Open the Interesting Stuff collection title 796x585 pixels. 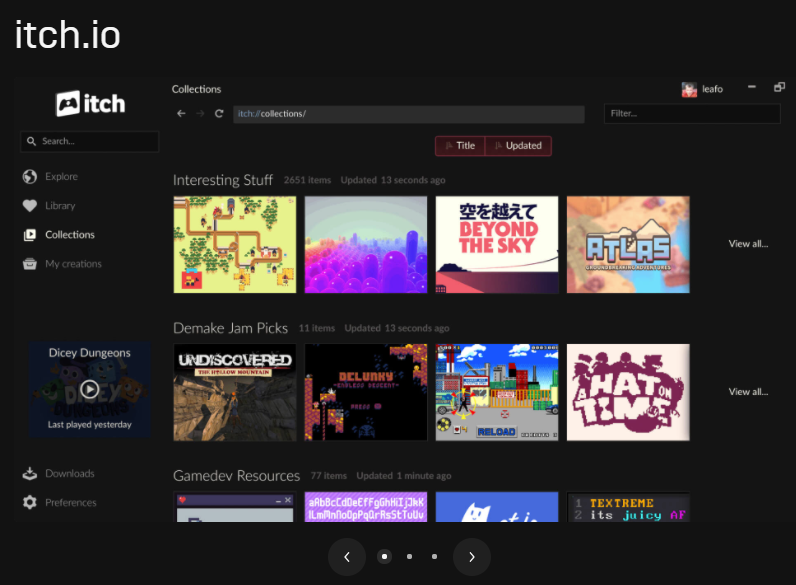click(x=223, y=180)
